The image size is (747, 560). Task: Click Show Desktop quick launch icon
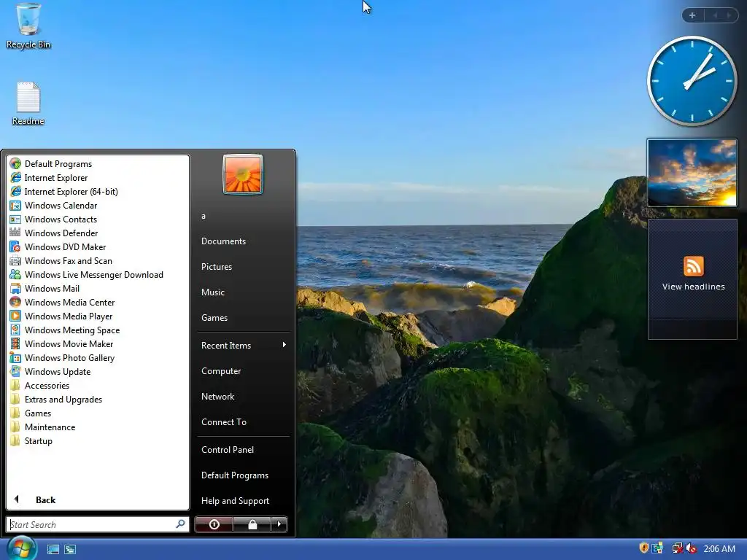(53, 549)
